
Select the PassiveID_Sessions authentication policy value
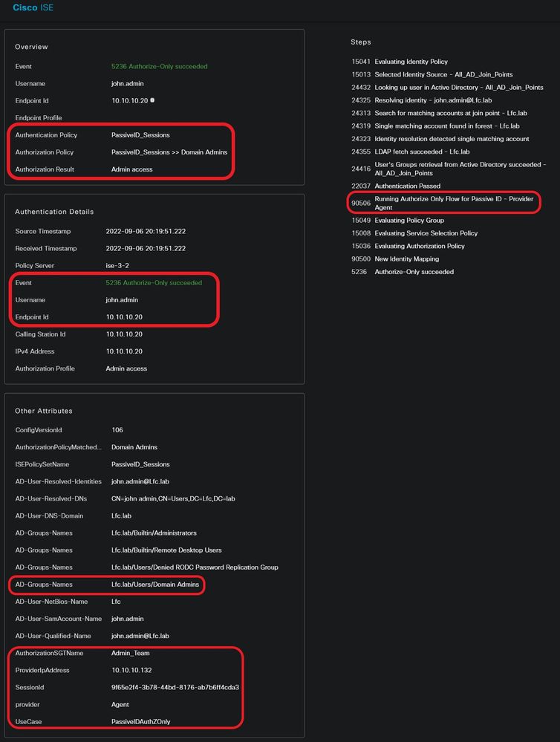pos(140,135)
